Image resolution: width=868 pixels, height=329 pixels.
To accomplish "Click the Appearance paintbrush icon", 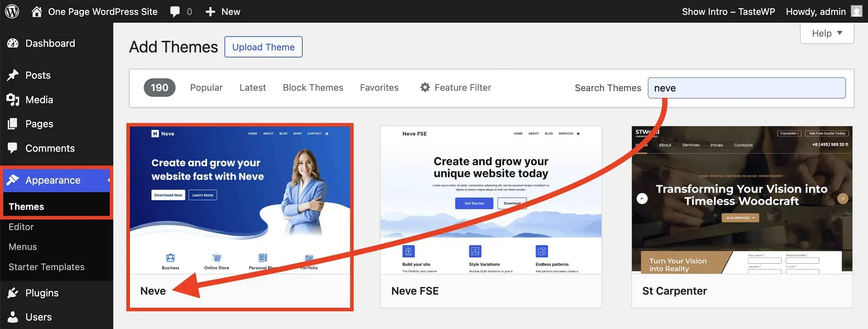I will click(x=13, y=180).
